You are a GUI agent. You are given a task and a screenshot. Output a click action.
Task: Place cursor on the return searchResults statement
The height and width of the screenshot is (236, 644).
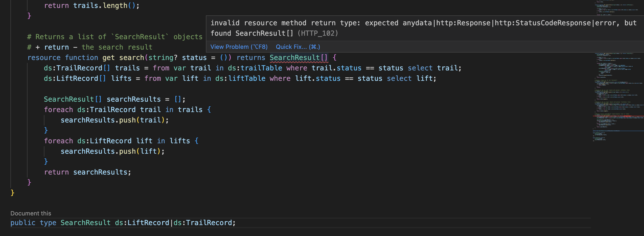click(x=88, y=172)
